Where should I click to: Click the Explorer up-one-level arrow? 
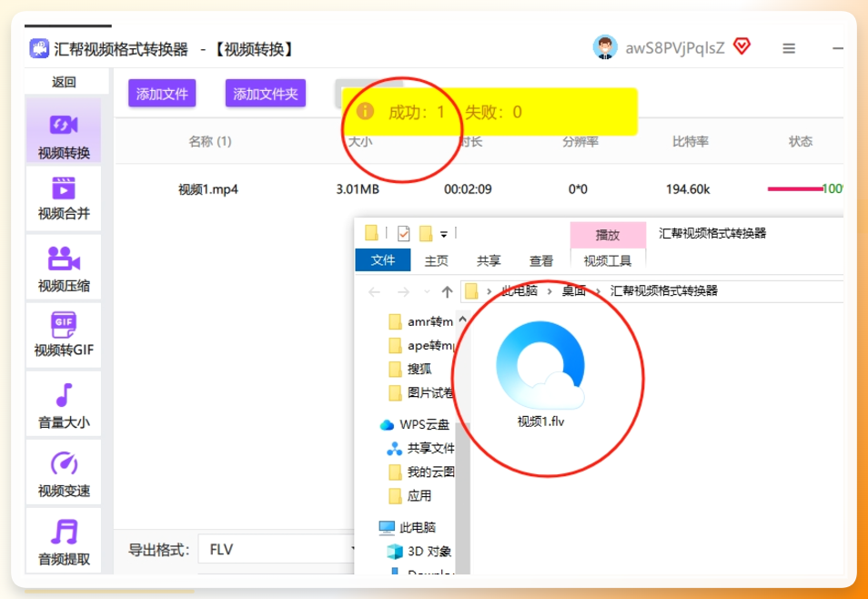coord(448,291)
